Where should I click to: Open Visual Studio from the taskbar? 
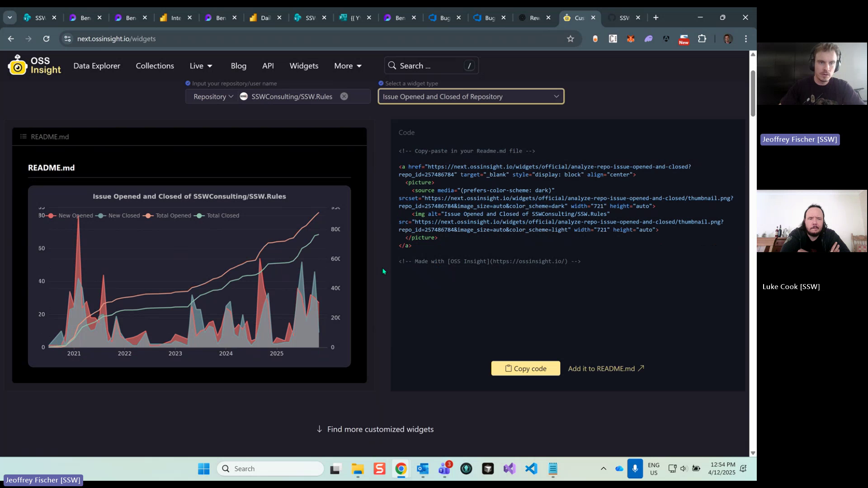pyautogui.click(x=509, y=469)
